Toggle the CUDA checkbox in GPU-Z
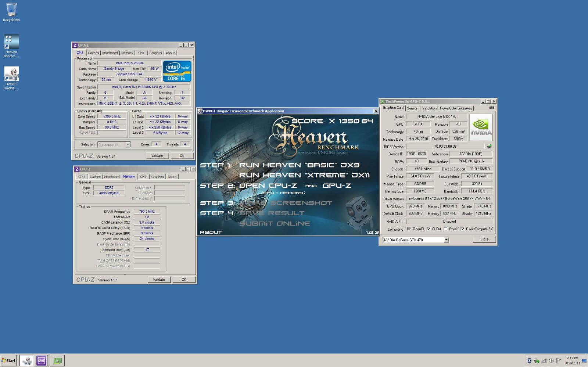The height and width of the screenshot is (367, 588). coord(429,229)
